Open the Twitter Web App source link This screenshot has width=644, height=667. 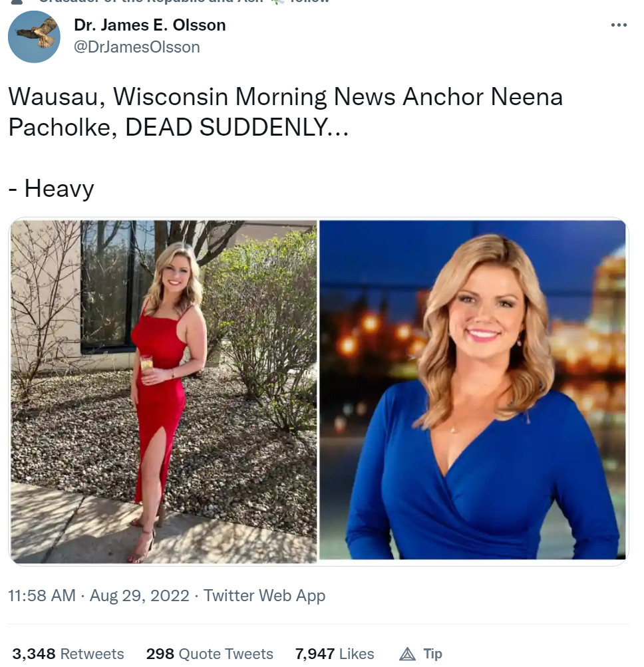pyautogui.click(x=264, y=596)
